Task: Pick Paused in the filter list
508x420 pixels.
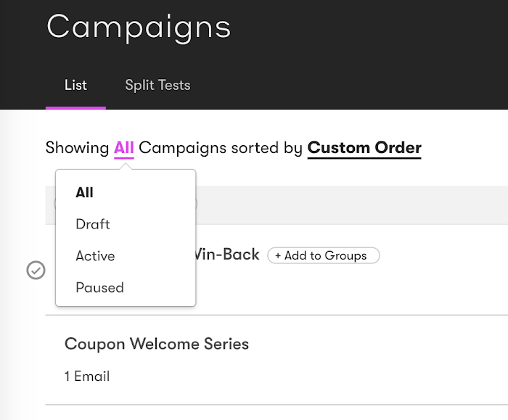Action: 99,287
